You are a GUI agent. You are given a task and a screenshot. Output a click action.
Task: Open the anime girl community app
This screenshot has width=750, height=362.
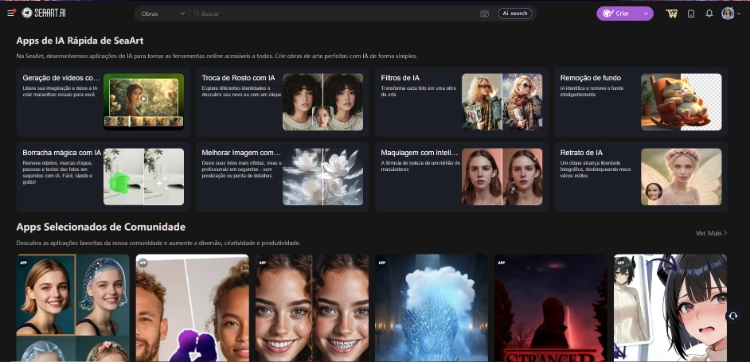click(670, 308)
